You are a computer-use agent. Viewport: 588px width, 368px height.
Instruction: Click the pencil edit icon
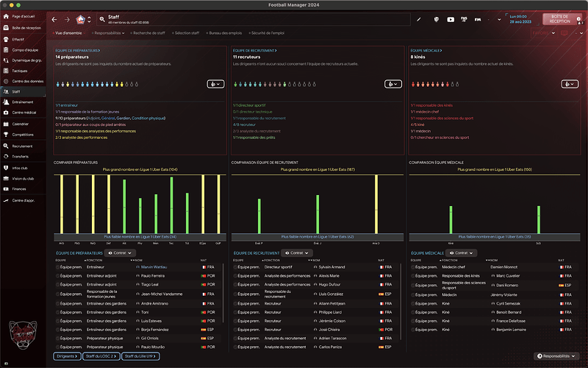click(x=419, y=20)
